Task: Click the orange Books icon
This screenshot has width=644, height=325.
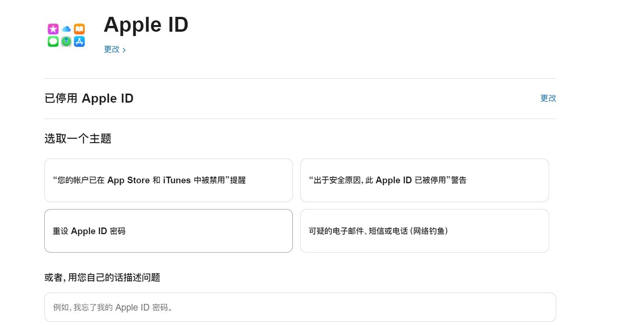Action: tap(79, 29)
